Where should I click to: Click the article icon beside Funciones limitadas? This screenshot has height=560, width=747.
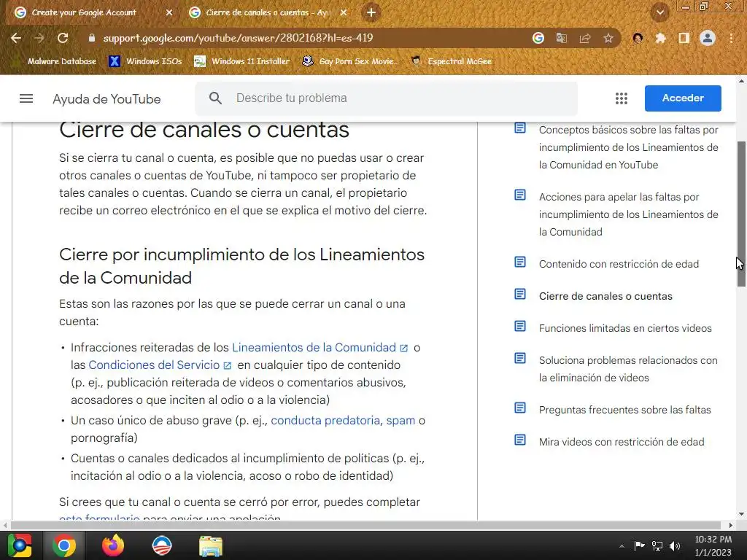(x=519, y=326)
